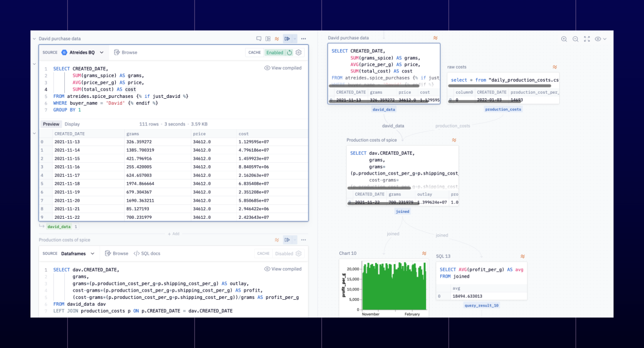Screen dimensions: 644x348
Task: Collapse the David purchase data cell with its chevron
Action: [34, 38]
